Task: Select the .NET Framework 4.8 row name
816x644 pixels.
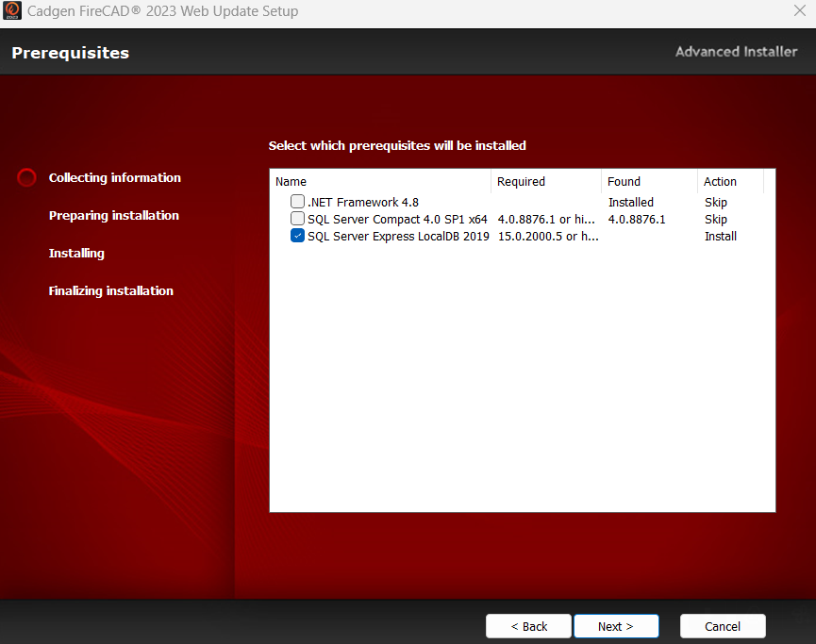Action: 363,203
